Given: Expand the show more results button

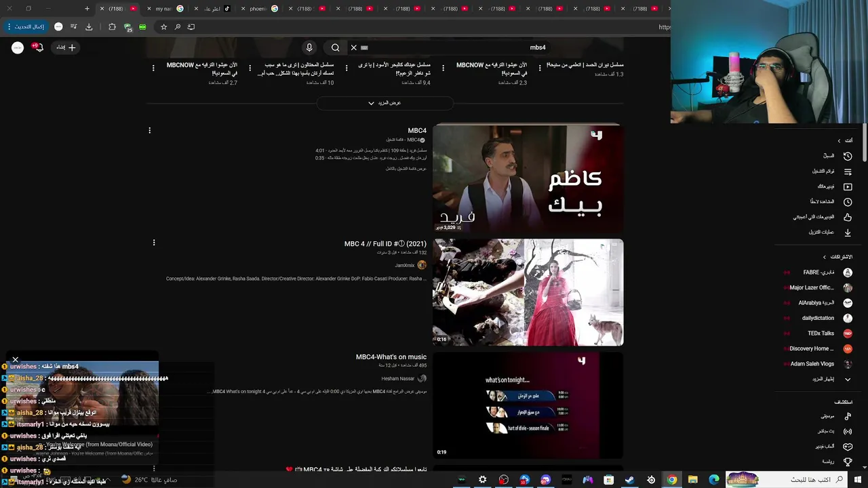Looking at the screenshot, I should pyautogui.click(x=384, y=103).
